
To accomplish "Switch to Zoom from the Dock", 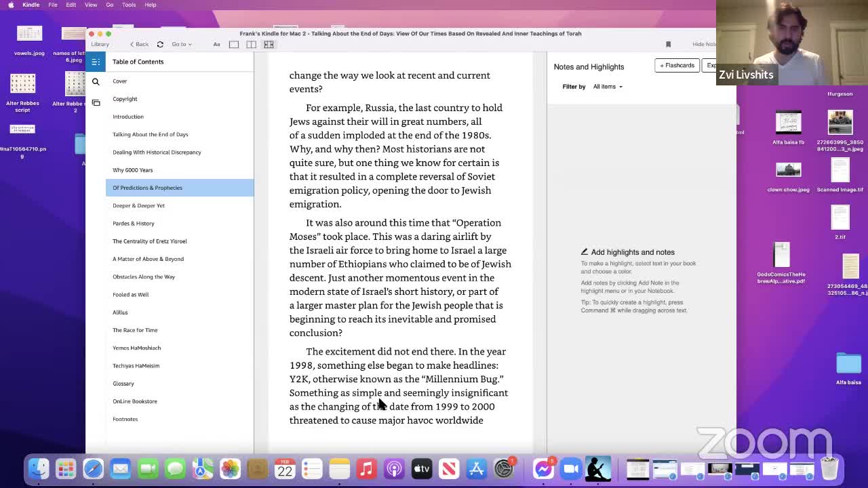I will point(571,468).
